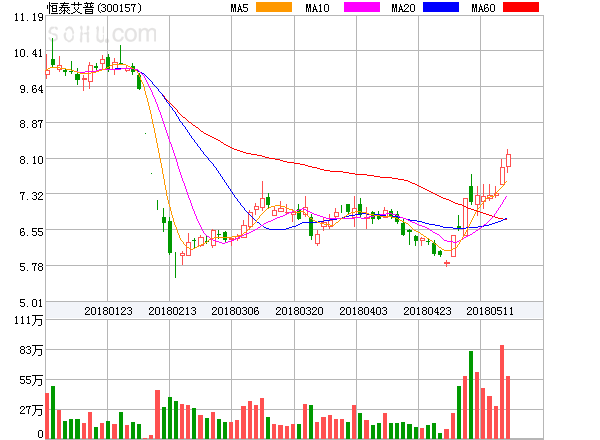This screenshot has width=600, height=440.
Task: Click the 20180213 date label
Action: tap(172, 311)
